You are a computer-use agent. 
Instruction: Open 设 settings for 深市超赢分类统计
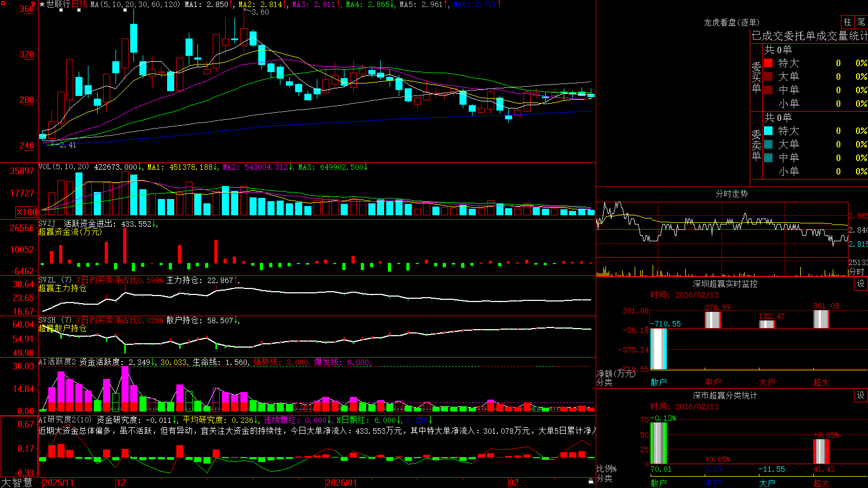point(861,395)
